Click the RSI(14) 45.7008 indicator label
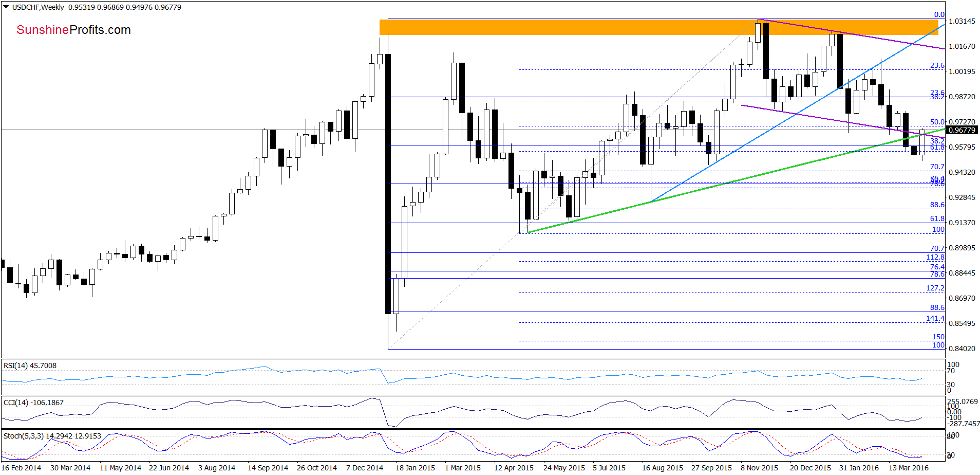 (30, 366)
